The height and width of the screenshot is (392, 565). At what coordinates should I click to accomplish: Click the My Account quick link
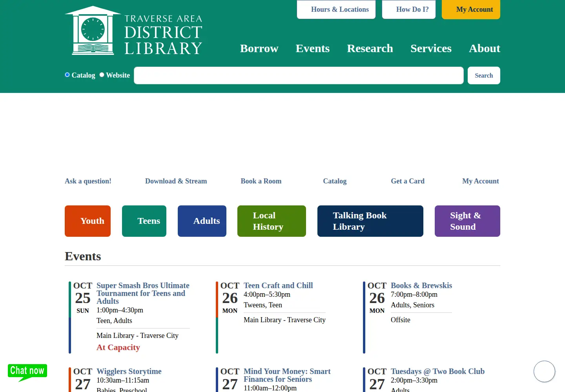(481, 181)
